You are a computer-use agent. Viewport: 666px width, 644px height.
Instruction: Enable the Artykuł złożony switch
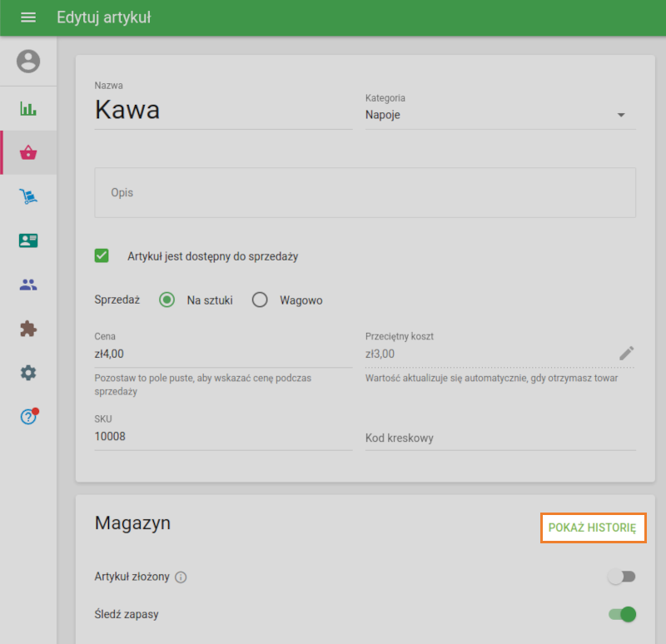coord(621,577)
